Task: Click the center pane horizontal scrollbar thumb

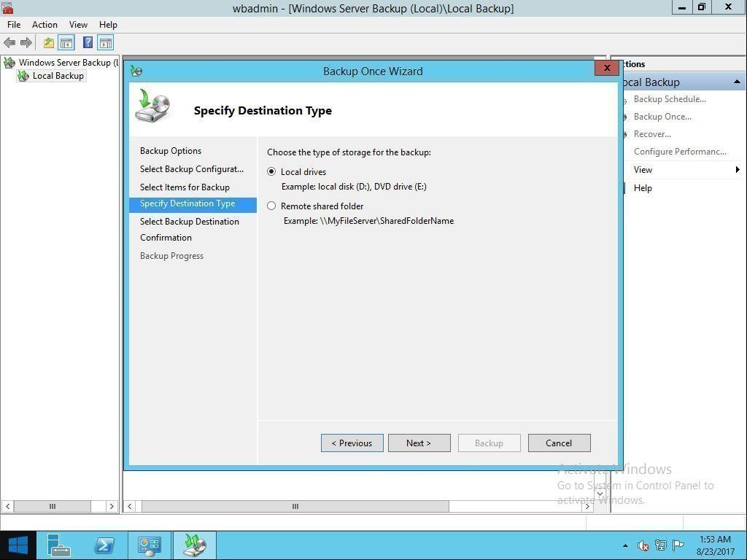Action: tap(295, 506)
